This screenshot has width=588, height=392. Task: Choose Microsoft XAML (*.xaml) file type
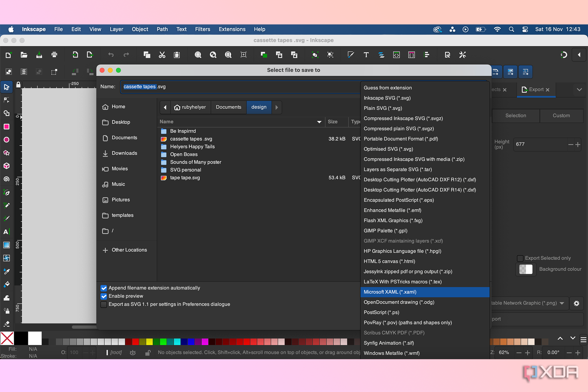425,292
